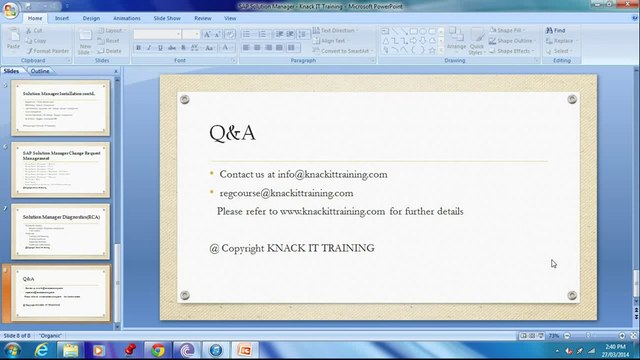The height and width of the screenshot is (360, 640).
Task: Toggle Bold formatting
Action: pos(138,48)
